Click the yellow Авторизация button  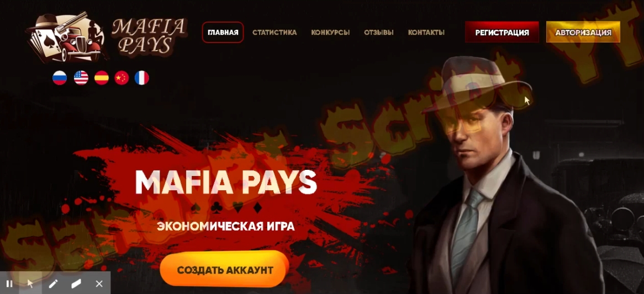(x=583, y=33)
